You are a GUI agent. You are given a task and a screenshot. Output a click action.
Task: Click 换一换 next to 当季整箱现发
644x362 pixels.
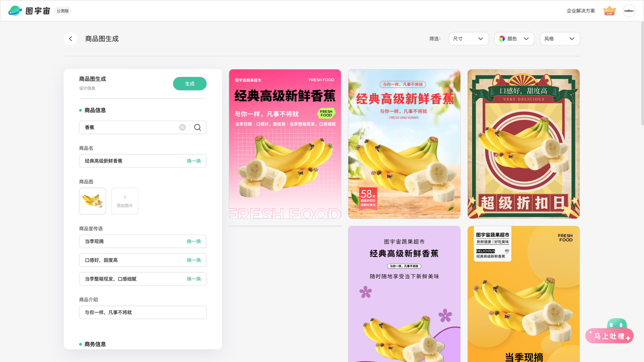[x=194, y=279]
